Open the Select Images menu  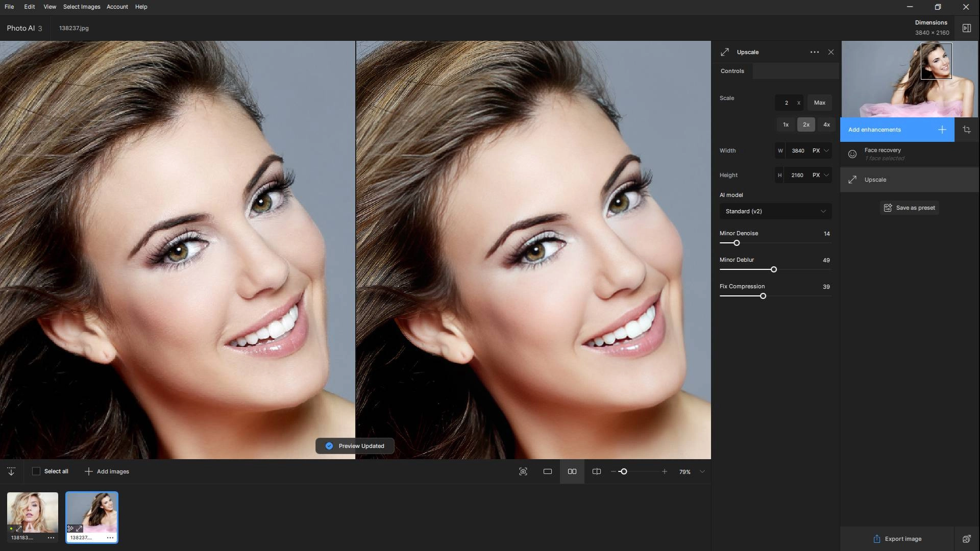click(x=82, y=7)
